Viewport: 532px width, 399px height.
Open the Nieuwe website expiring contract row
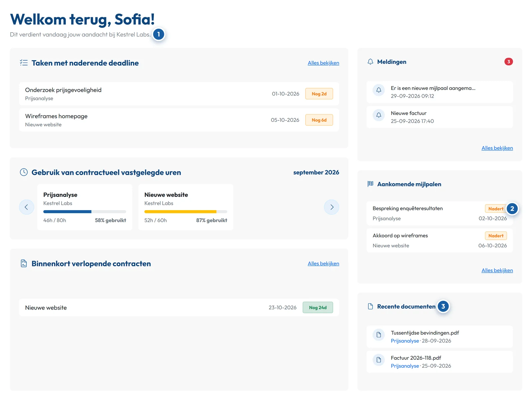click(x=179, y=308)
